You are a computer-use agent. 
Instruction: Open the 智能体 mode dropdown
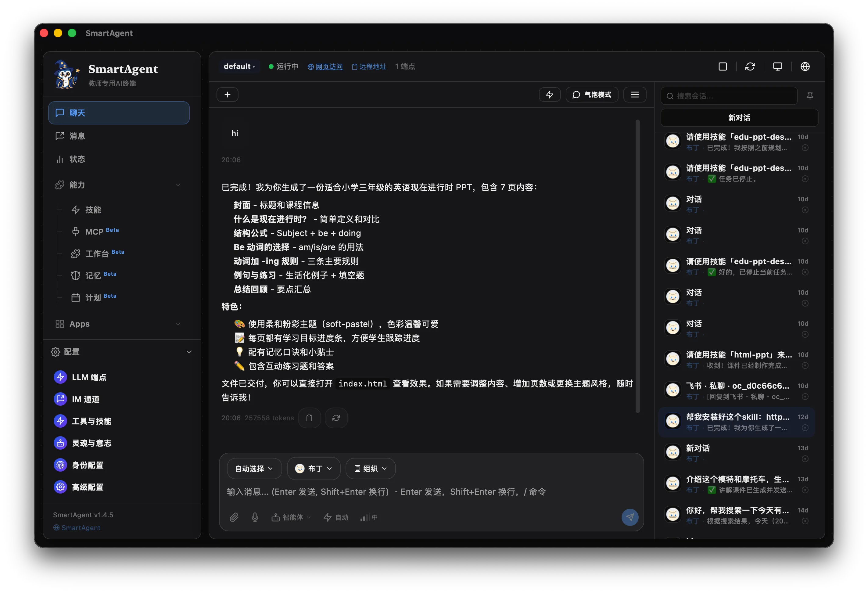(291, 517)
